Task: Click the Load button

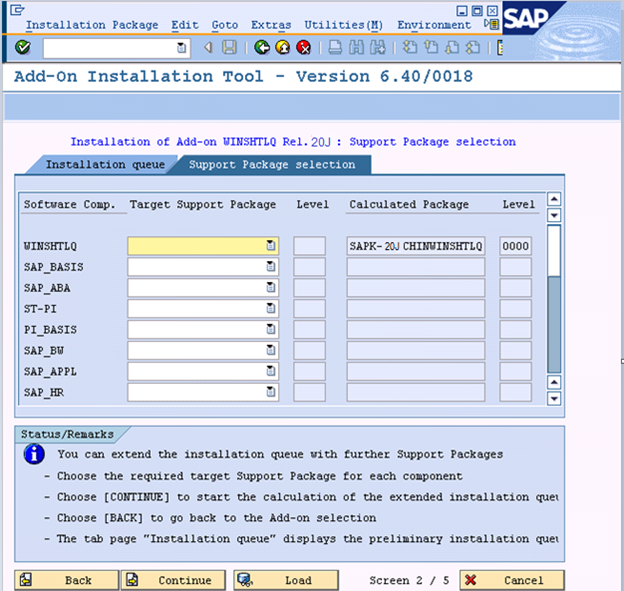Action: (286, 580)
